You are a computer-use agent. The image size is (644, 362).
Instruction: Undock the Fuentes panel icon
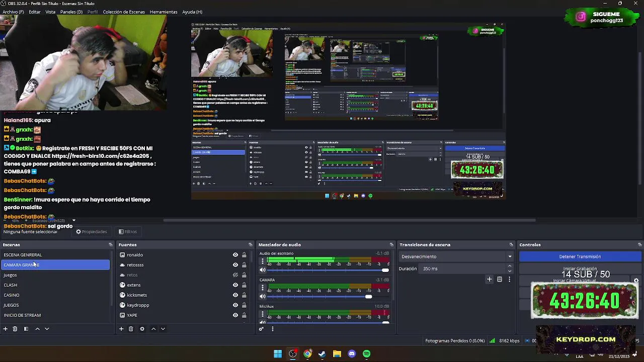251,245
